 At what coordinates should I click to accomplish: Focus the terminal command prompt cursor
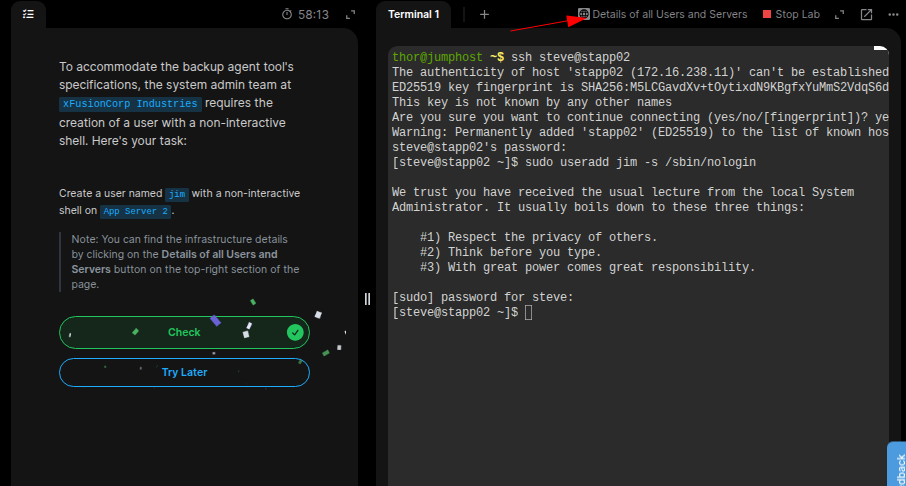tap(528, 313)
